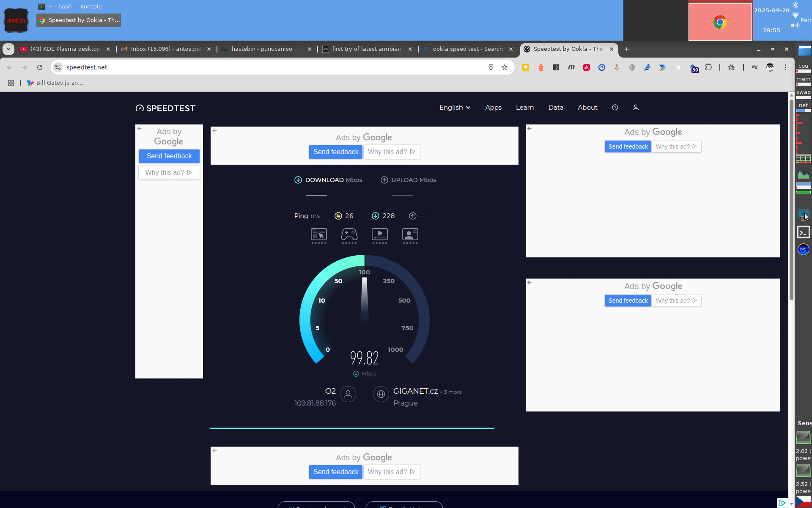The image size is (812, 508).
Task: Open Chrome three-dot menu
Action: 785,67
